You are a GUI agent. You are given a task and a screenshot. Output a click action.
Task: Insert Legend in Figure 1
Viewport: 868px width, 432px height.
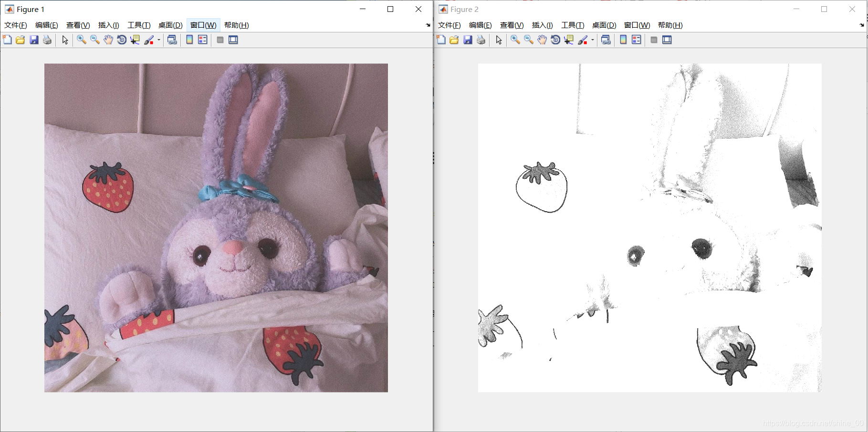coord(203,40)
